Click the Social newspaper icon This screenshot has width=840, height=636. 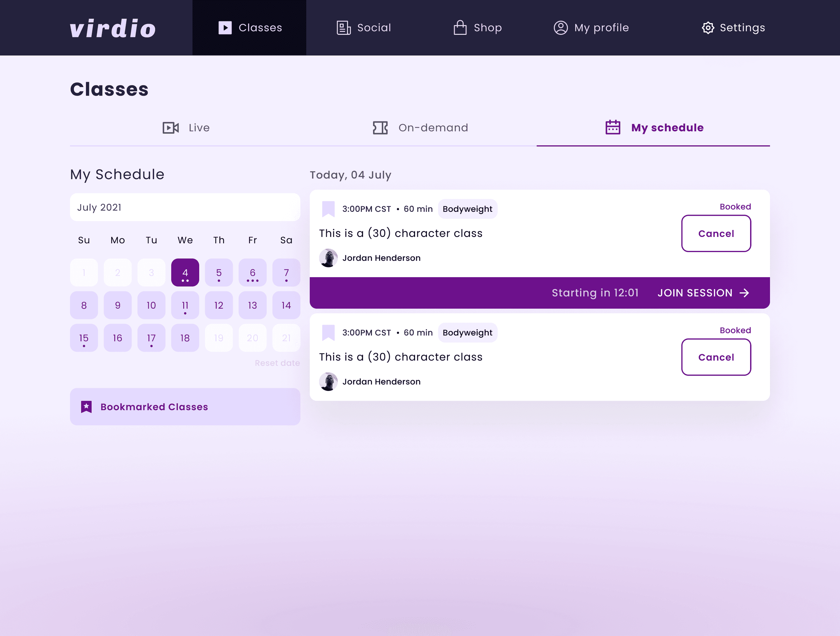click(343, 27)
